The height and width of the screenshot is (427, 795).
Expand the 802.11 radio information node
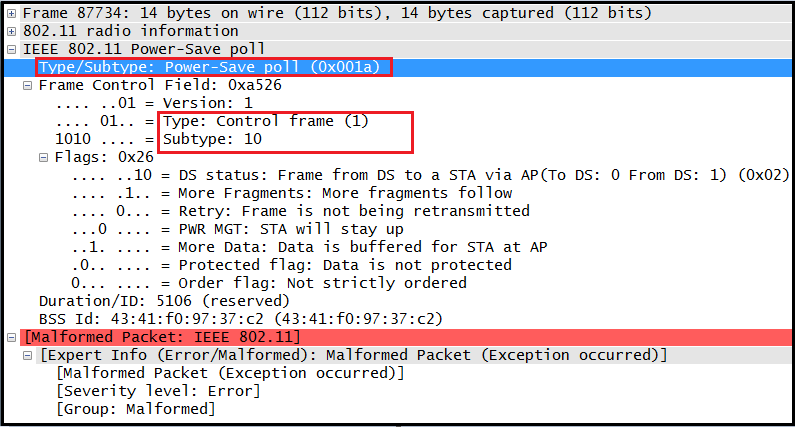point(11,32)
